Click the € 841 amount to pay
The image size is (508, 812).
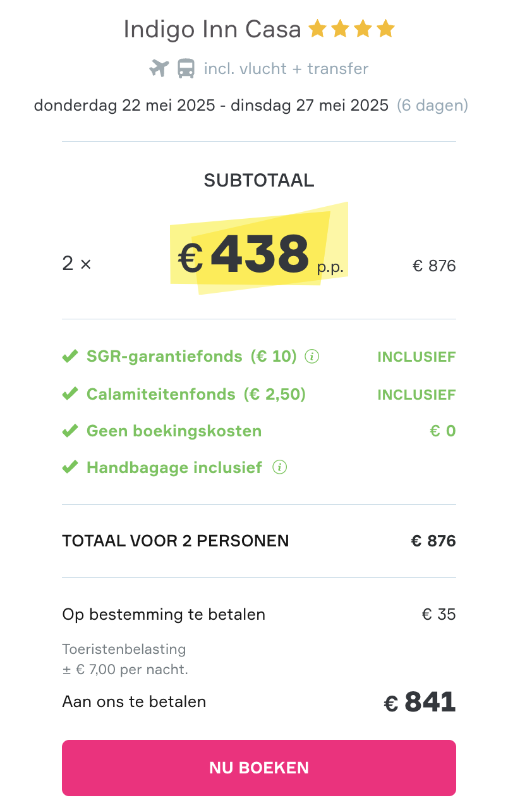tap(420, 703)
